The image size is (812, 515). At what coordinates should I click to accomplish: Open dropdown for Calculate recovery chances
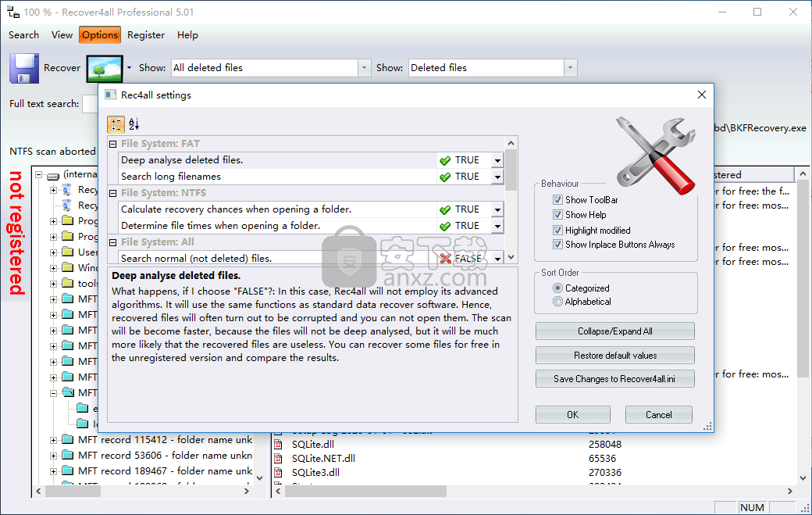point(497,210)
